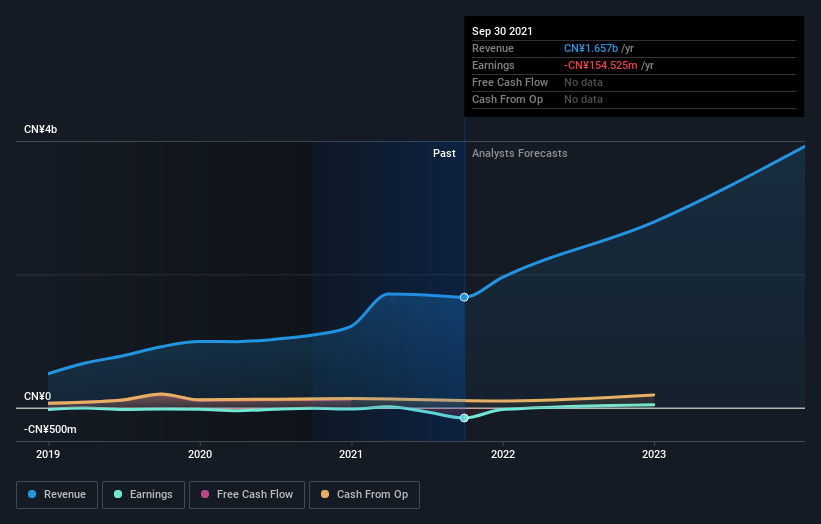This screenshot has width=821, height=524.
Task: Toggle the Cash From Op legend button
Action: coord(364,495)
